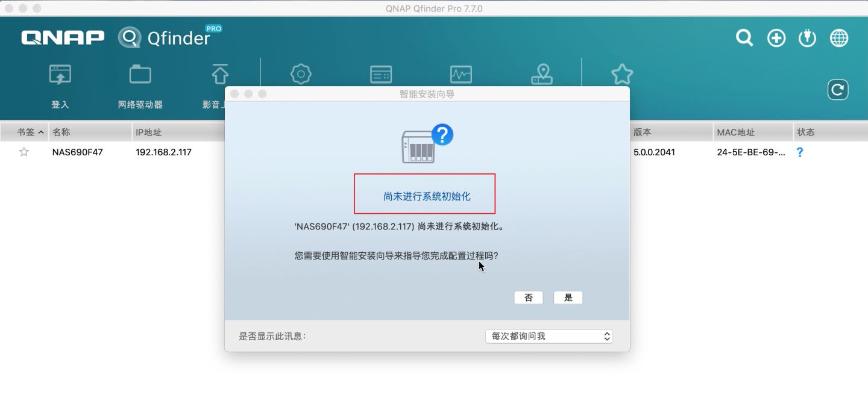The width and height of the screenshot is (868, 401).
Task: Select the 登入 toolbar item
Action: pos(60,84)
